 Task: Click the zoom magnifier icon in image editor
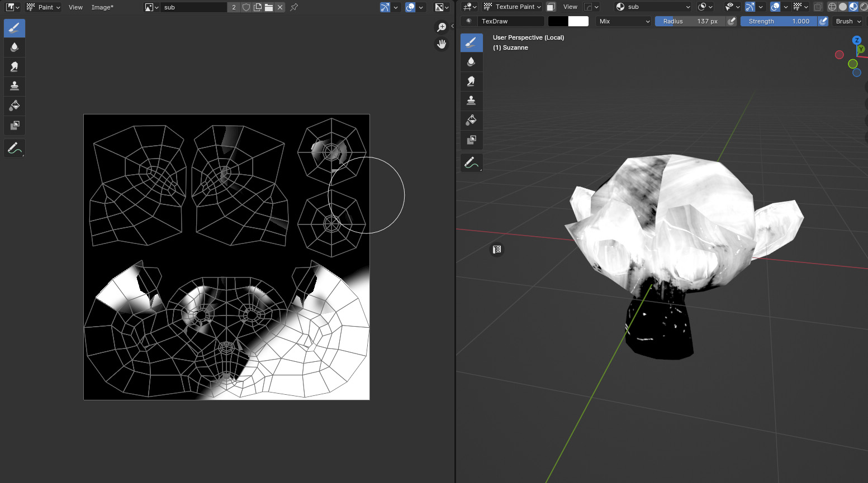coord(442,27)
